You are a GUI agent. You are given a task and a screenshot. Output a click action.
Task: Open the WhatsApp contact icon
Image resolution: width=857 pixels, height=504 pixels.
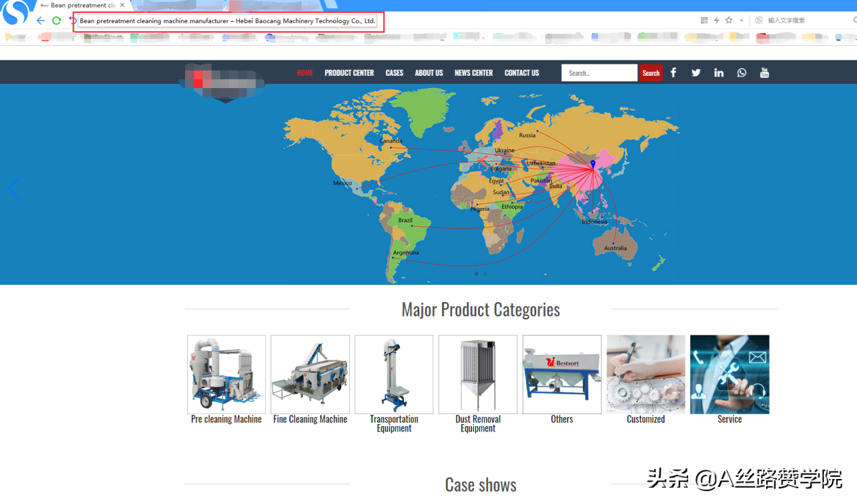pos(742,73)
